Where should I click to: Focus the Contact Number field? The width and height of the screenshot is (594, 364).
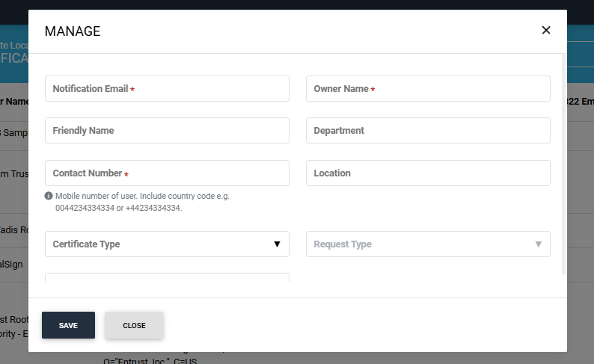pos(167,173)
